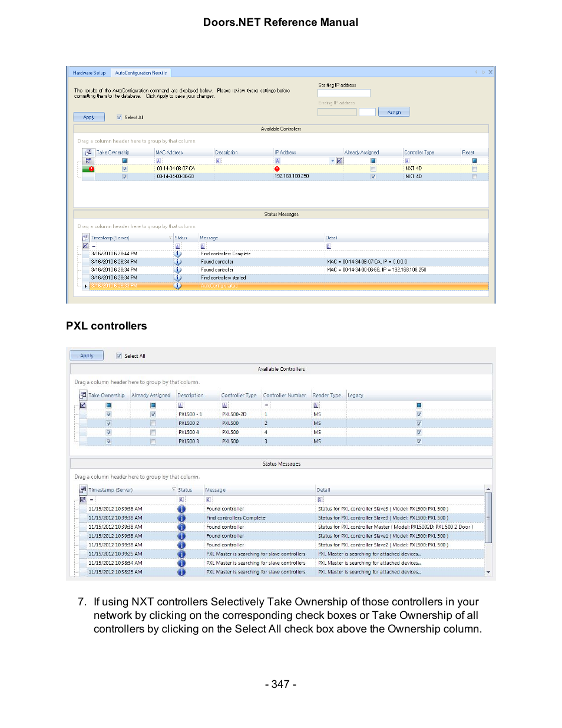Click Detail filter operator icon in PXL status grid
Viewport: 562px width, 728px height.
pos(320,499)
